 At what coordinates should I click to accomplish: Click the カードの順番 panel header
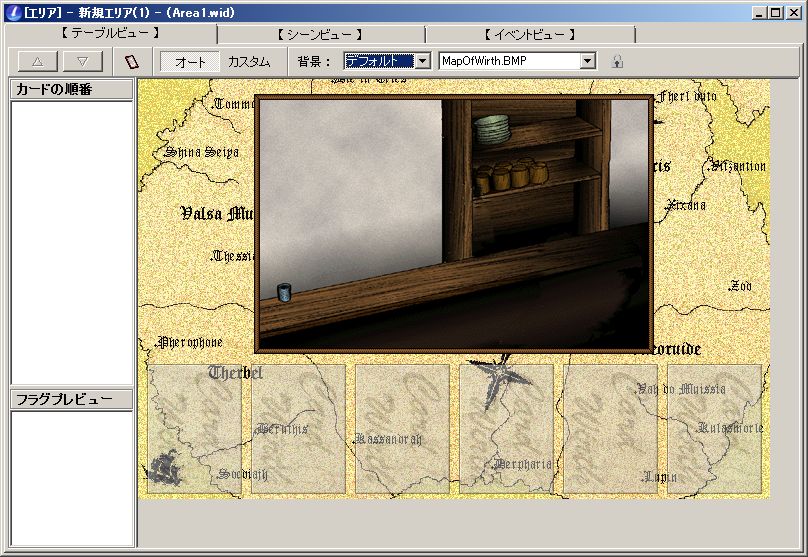coord(72,89)
